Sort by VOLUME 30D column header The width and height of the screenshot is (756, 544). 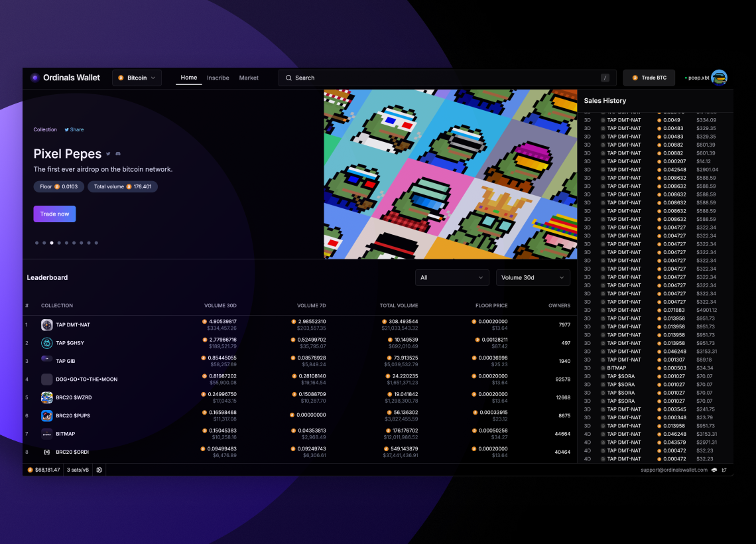pyautogui.click(x=220, y=306)
